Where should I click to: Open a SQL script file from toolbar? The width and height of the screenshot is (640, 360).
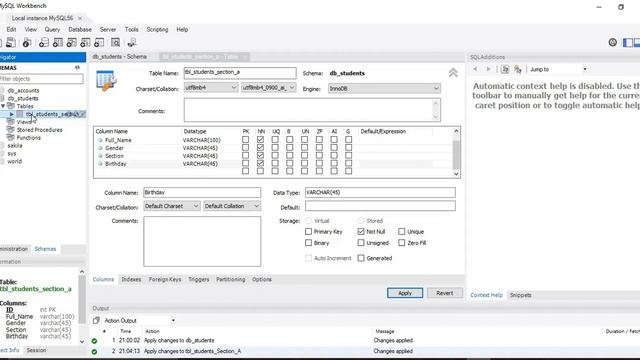[x=11, y=42]
